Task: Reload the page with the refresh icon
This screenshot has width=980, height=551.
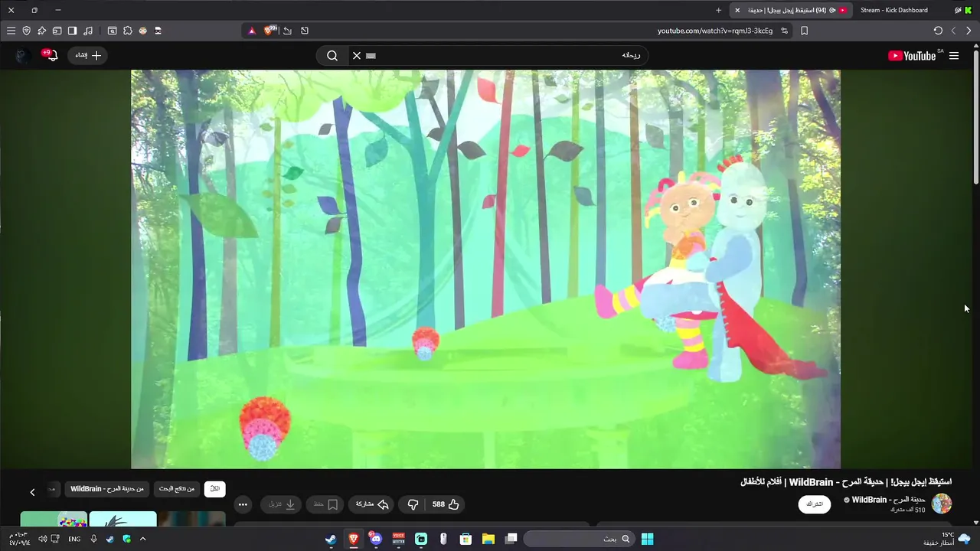Action: pyautogui.click(x=938, y=31)
